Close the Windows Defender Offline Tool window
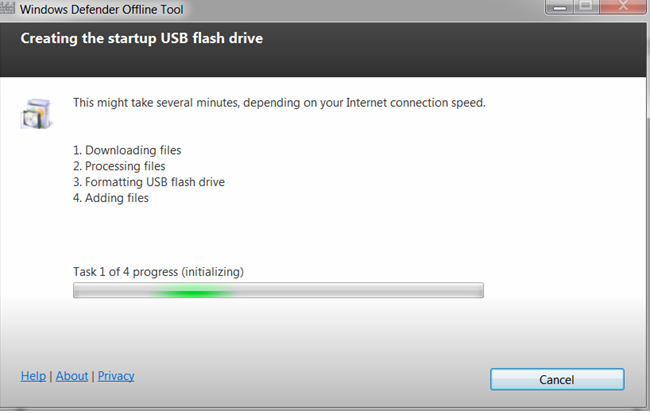The width and height of the screenshot is (651, 414). click(623, 6)
